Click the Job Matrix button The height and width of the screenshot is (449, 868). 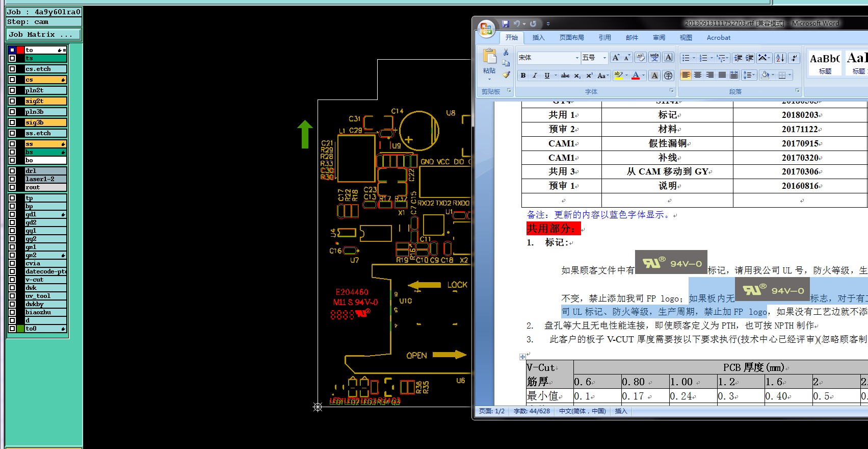click(x=44, y=35)
